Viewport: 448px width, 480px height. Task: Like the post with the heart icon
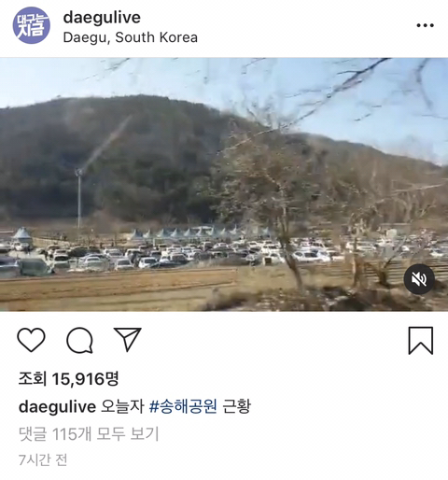31,340
